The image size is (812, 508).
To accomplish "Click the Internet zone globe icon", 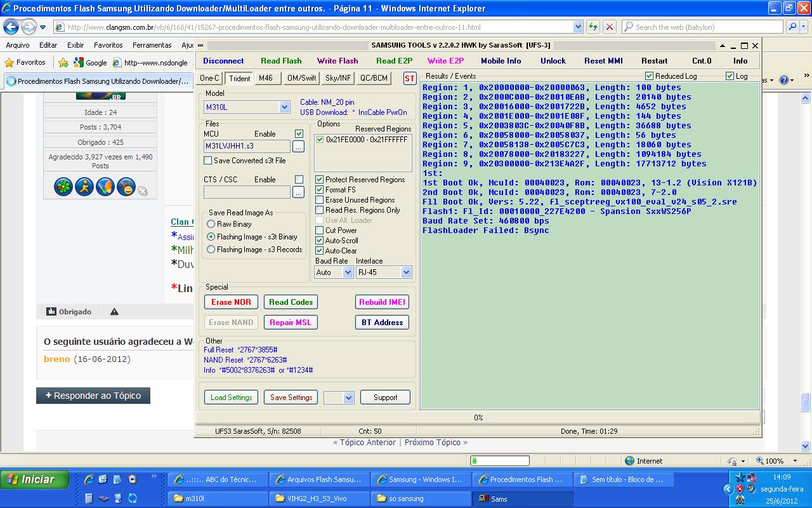I will point(629,461).
